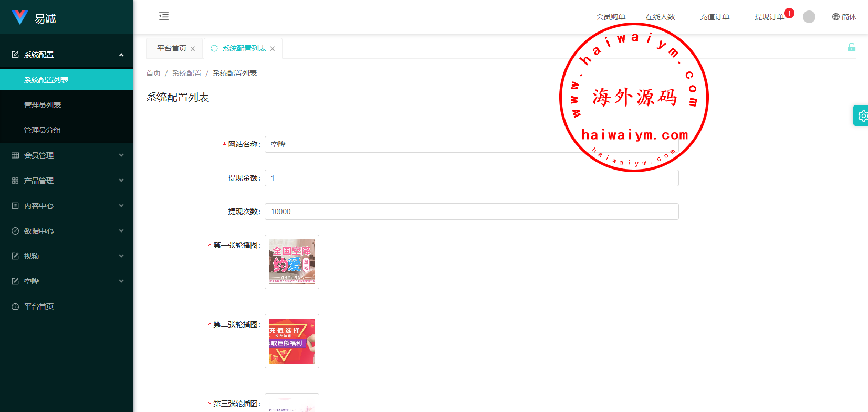Click the first carousel image thumbnail

pyautogui.click(x=292, y=262)
